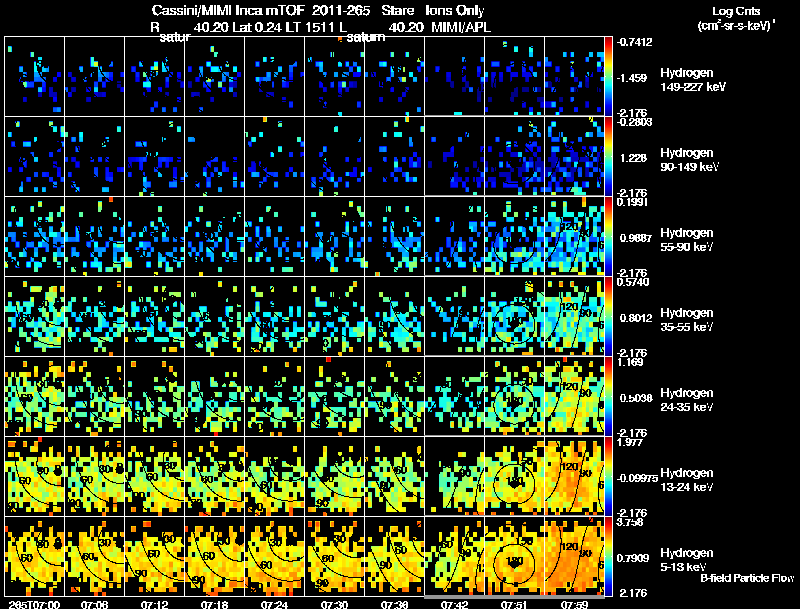800x609 pixels.
Task: Click the '07:59' time axis label
Action: point(574,604)
